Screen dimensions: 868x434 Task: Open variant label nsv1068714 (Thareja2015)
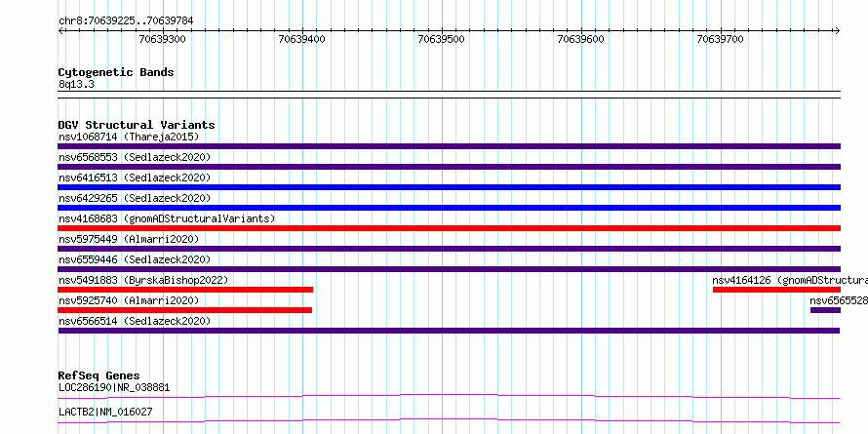[x=129, y=137]
